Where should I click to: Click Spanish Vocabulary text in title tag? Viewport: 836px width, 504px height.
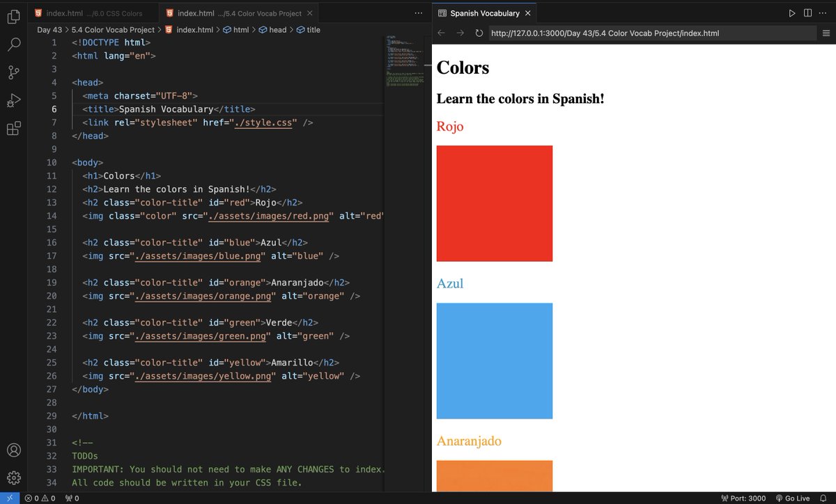point(166,109)
